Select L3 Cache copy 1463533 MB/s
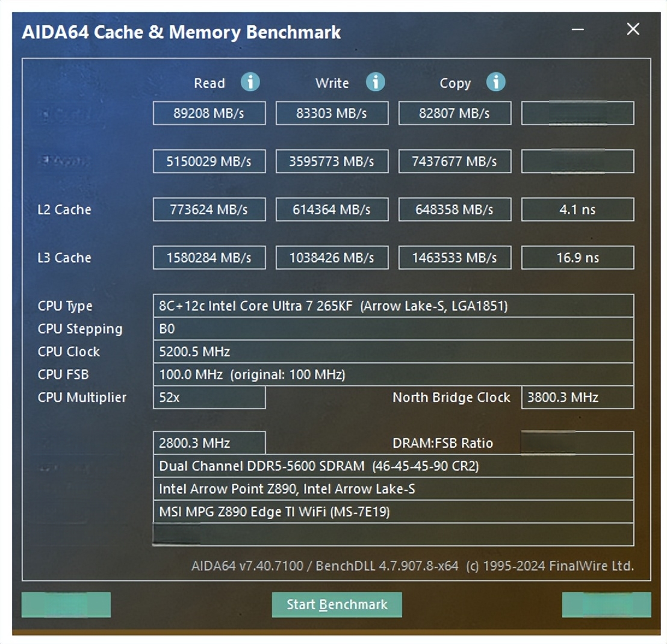The image size is (667, 644). click(x=454, y=258)
